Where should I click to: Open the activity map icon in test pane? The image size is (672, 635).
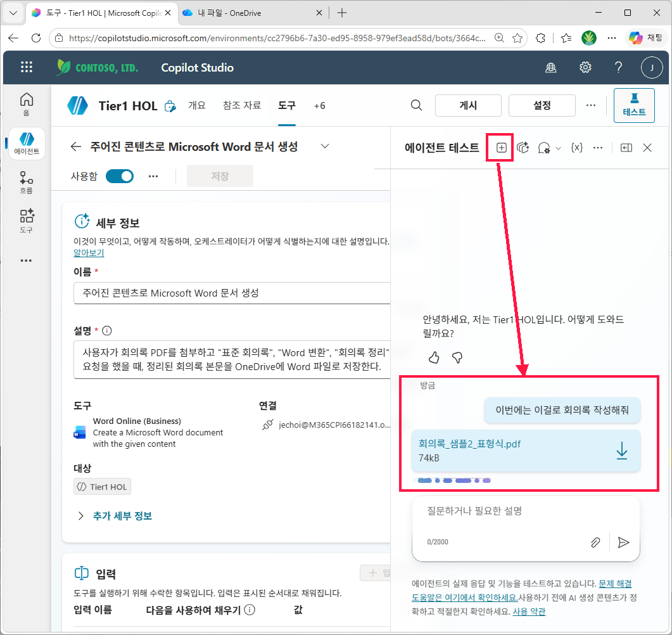click(523, 148)
